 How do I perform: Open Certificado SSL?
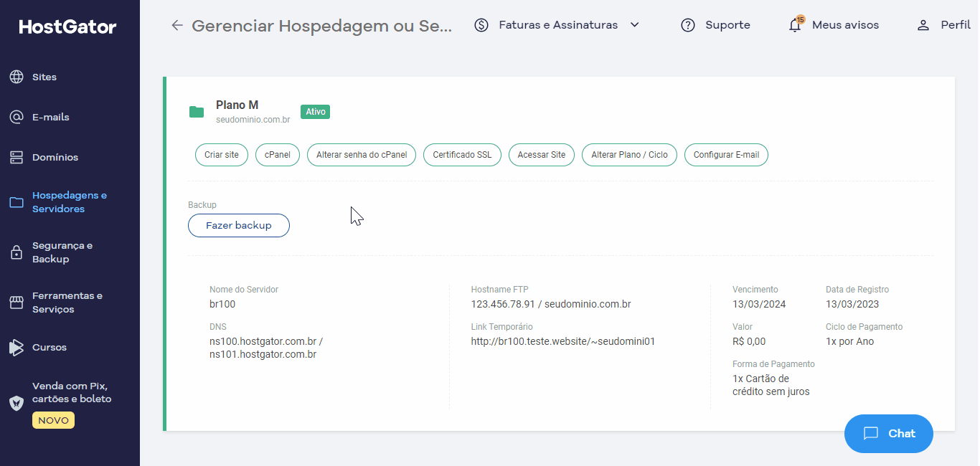coord(462,155)
